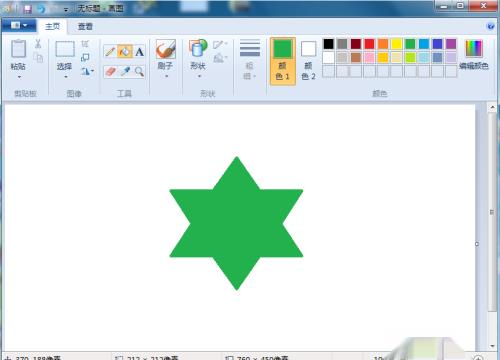
Task: Activate the Color 2 white swatch button
Action: point(308,61)
